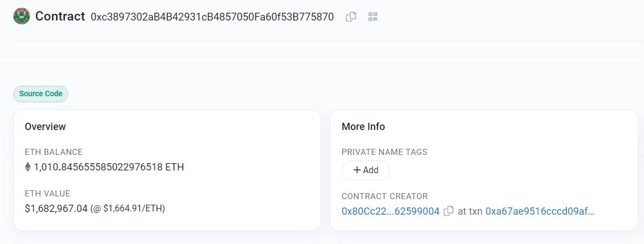Copy the contract address to clipboard
The image size is (644, 244).
(351, 17)
